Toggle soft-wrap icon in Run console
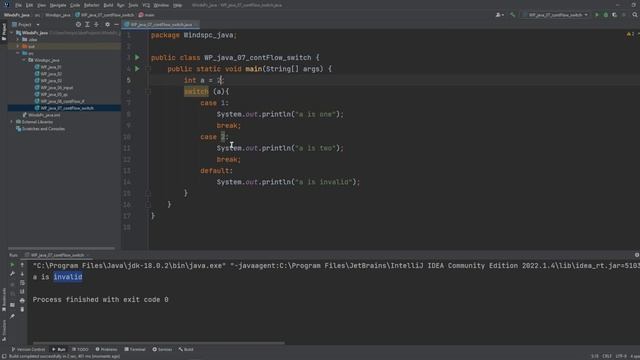 click(22, 283)
